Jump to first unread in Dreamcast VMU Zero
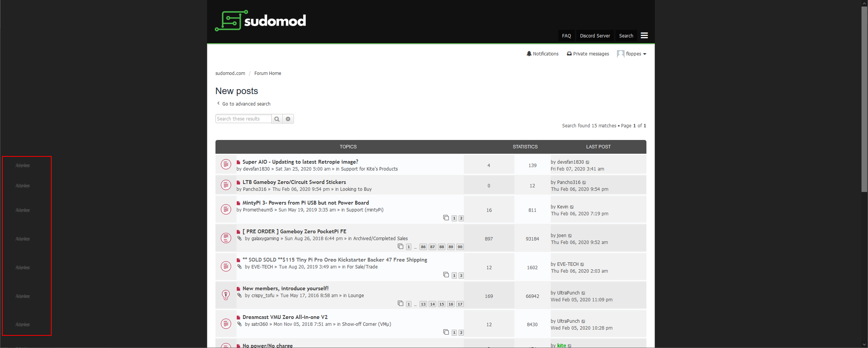This screenshot has height=348, width=868. click(238, 317)
